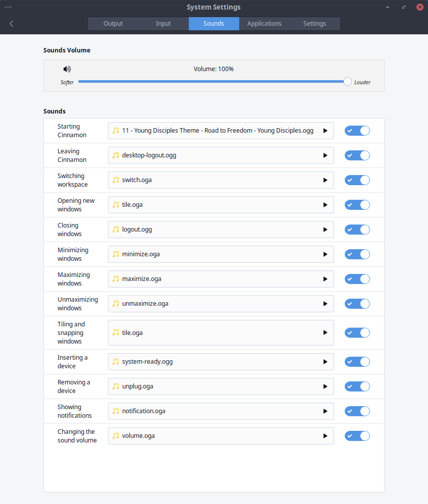
Task: Preview the desktop-logout.ogg sound
Action: click(x=325, y=155)
